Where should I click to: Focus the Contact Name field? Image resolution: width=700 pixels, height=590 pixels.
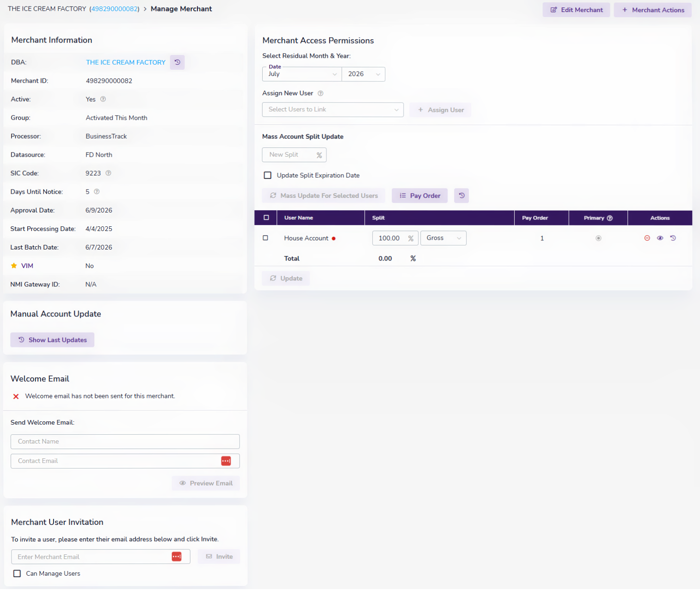[x=125, y=442]
